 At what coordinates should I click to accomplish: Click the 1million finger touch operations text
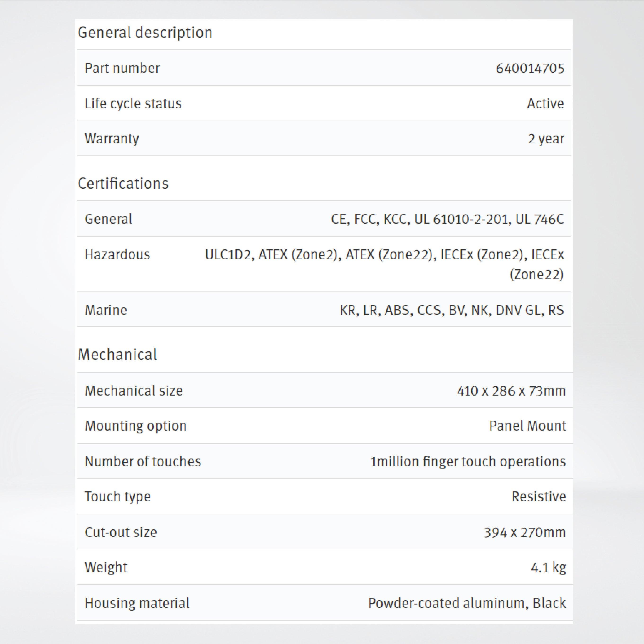[468, 462]
